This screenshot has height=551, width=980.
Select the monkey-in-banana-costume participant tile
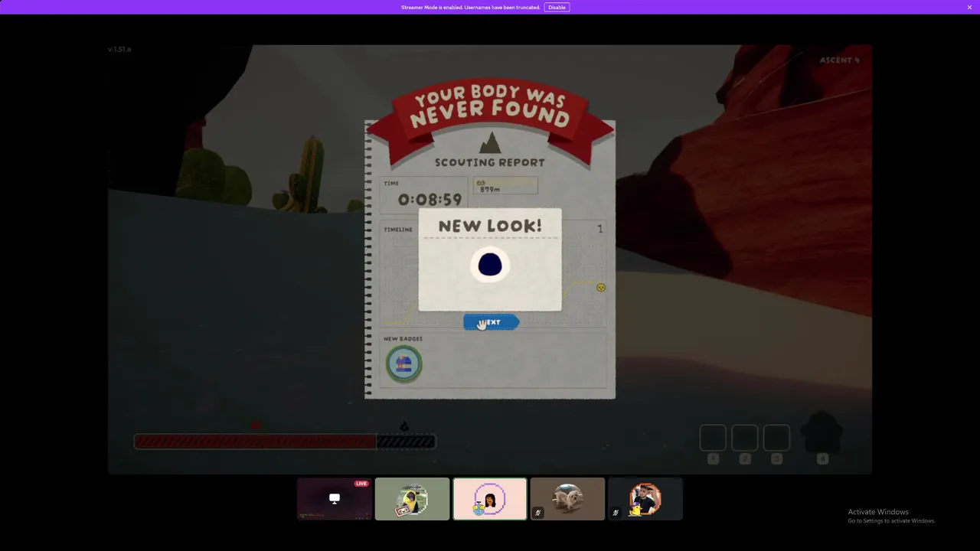pyautogui.click(x=412, y=499)
